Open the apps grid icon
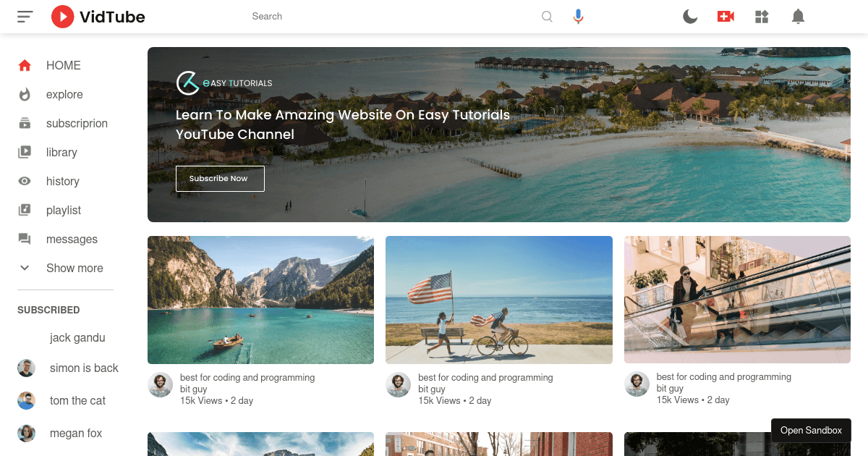Viewport: 868px width, 456px height. pos(762,17)
